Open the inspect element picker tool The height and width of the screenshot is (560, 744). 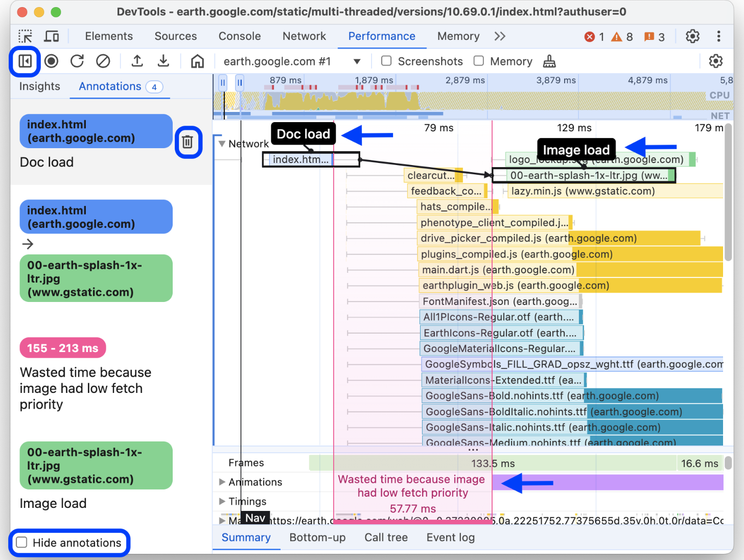pyautogui.click(x=25, y=36)
